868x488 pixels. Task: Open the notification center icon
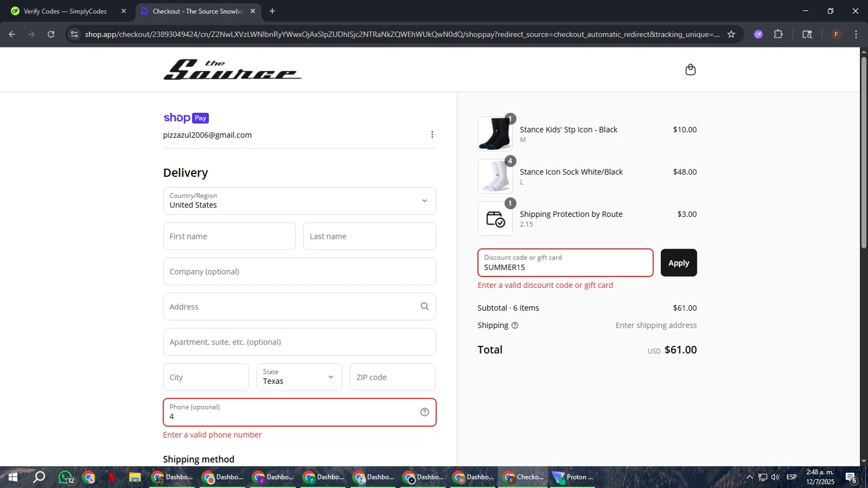pyautogui.click(x=851, y=478)
